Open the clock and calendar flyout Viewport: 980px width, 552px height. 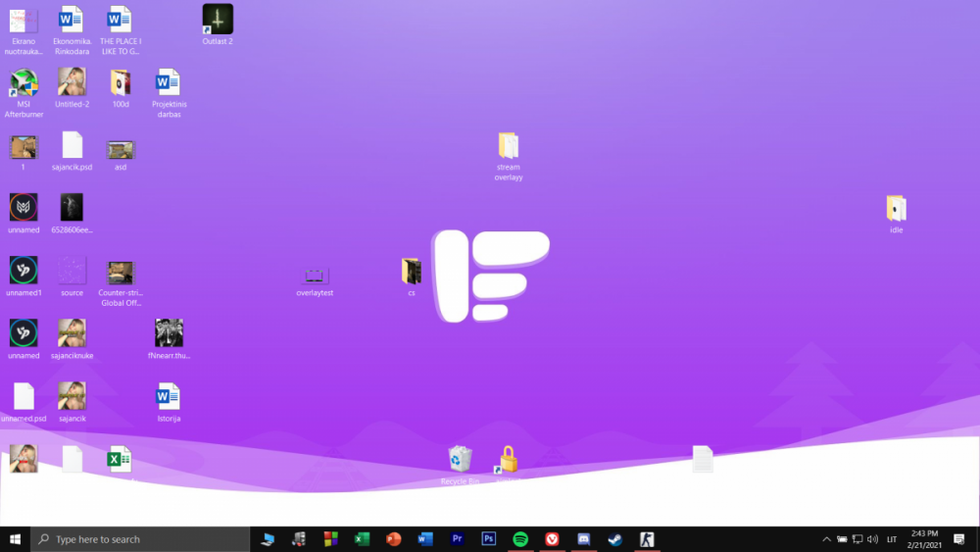pyautogui.click(x=924, y=539)
